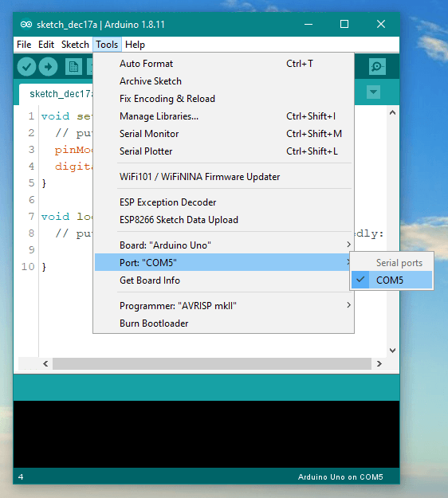
Task: Select the sketch_dec17a editor tab
Action: click(57, 94)
